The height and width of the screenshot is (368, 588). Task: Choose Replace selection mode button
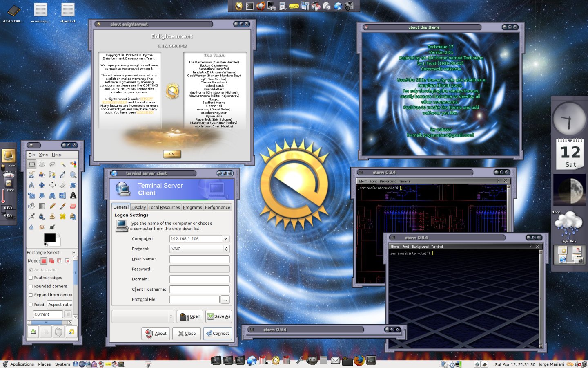pyautogui.click(x=44, y=260)
